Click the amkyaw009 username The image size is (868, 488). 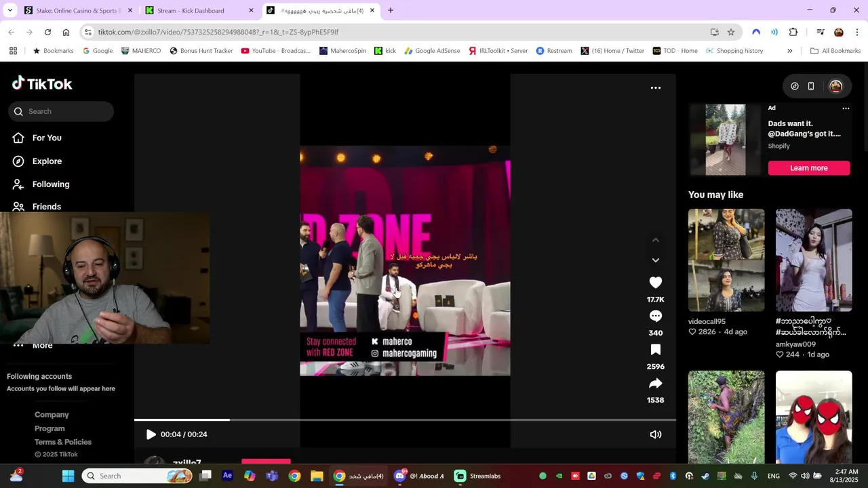pos(795,344)
